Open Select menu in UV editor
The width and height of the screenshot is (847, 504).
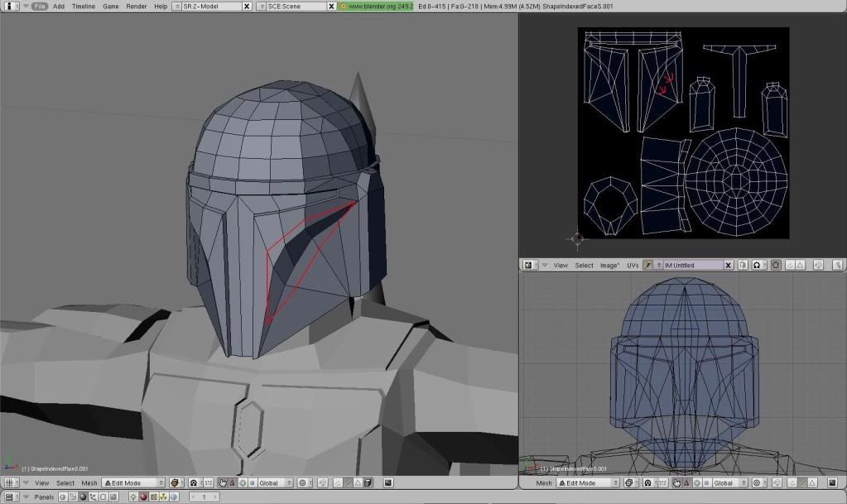point(584,265)
